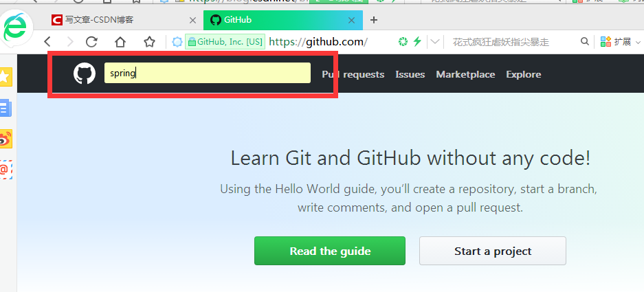Image resolution: width=644 pixels, height=292 pixels.
Task: Open sidebar mail @ icon
Action: (5, 169)
